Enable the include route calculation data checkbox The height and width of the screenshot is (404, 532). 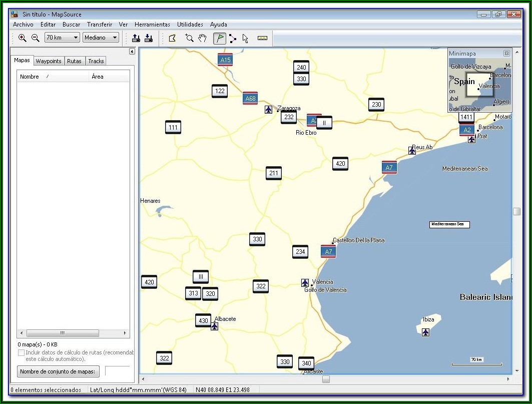coord(21,352)
